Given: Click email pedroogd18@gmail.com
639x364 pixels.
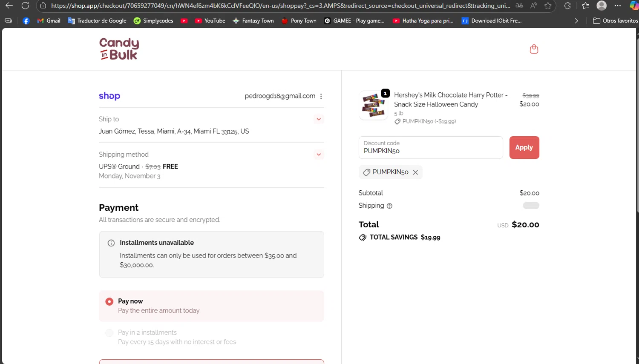Looking at the screenshot, I should pos(280,96).
